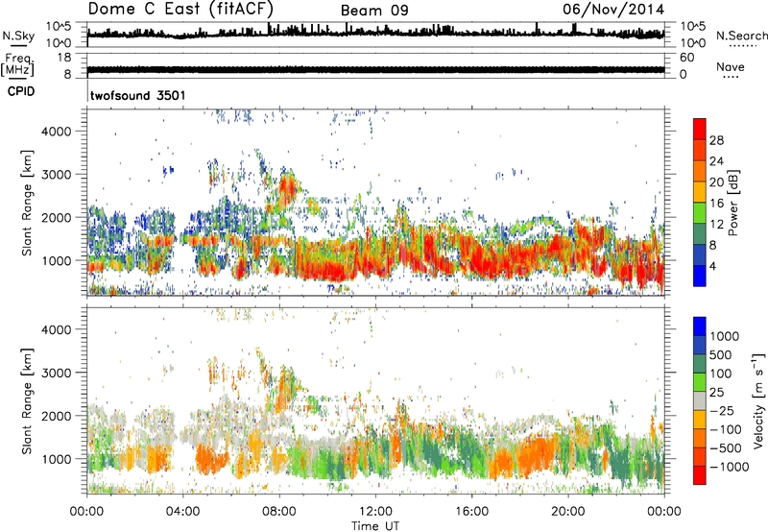The width and height of the screenshot is (768, 532).
Task: Click the 'Freq. [MHz]' label
Action: 17,64
